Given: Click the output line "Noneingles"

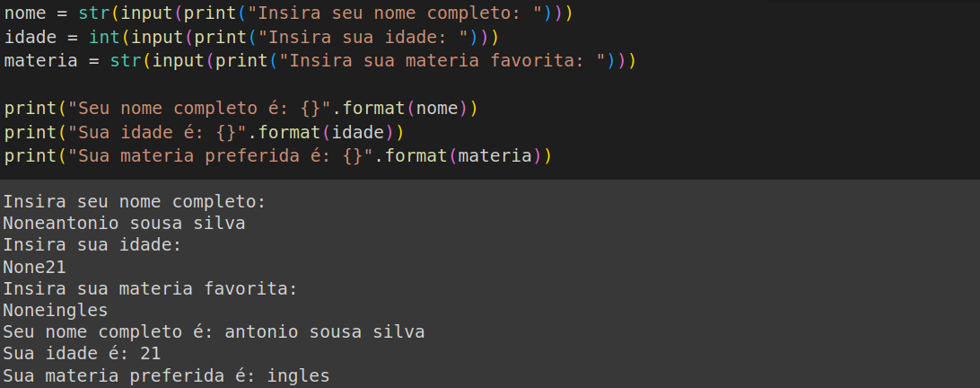Looking at the screenshot, I should [x=56, y=311].
